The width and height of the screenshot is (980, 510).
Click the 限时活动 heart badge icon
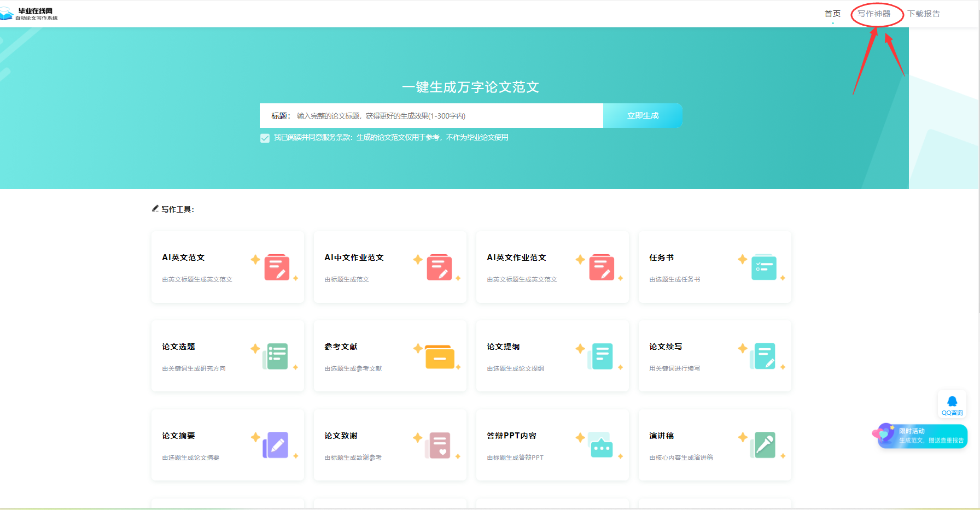[x=884, y=433]
